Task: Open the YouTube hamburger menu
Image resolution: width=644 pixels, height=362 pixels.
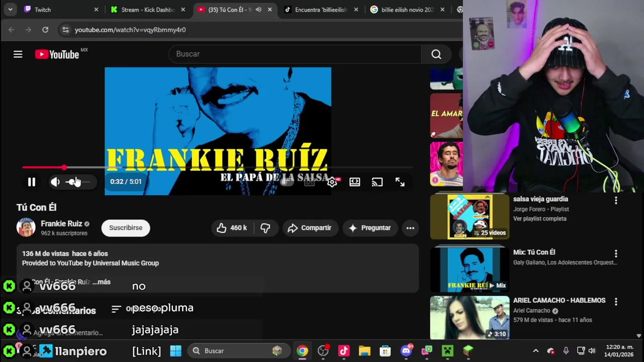Action: tap(18, 54)
